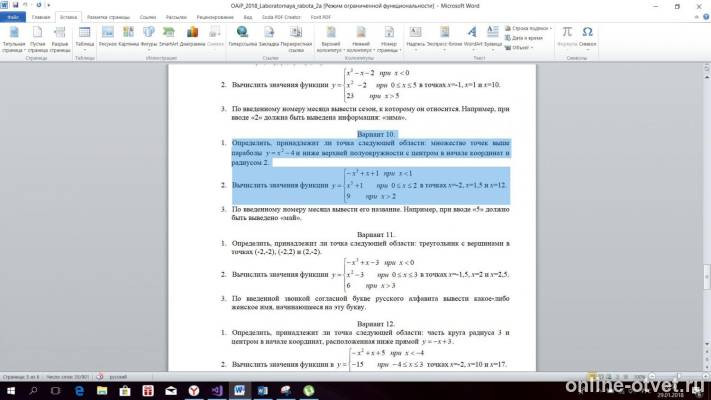
Task: Open the Строка подписи dropdown
Action: coord(528,28)
